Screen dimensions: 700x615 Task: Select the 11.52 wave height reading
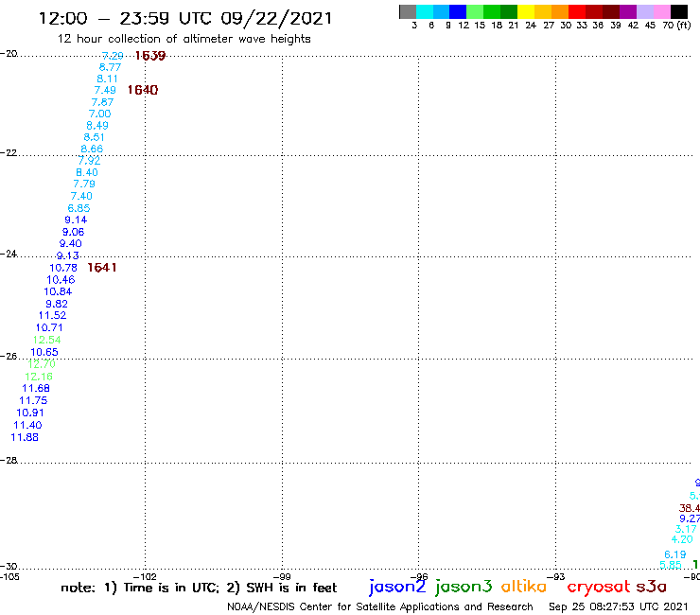point(52,315)
